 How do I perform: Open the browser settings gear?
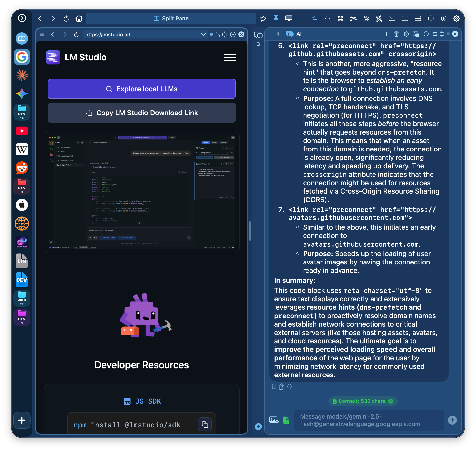tap(457, 18)
